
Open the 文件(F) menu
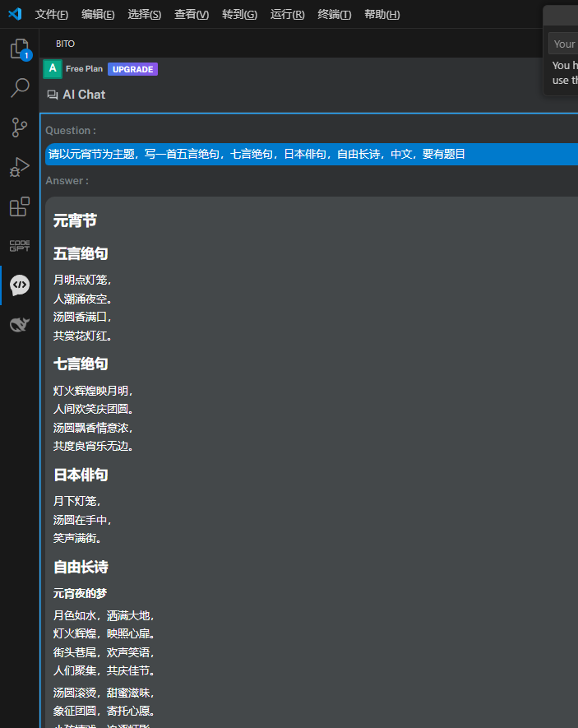pos(52,14)
